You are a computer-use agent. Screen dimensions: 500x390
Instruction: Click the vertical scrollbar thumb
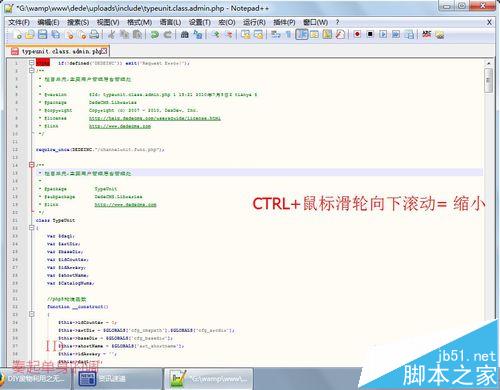488,80
